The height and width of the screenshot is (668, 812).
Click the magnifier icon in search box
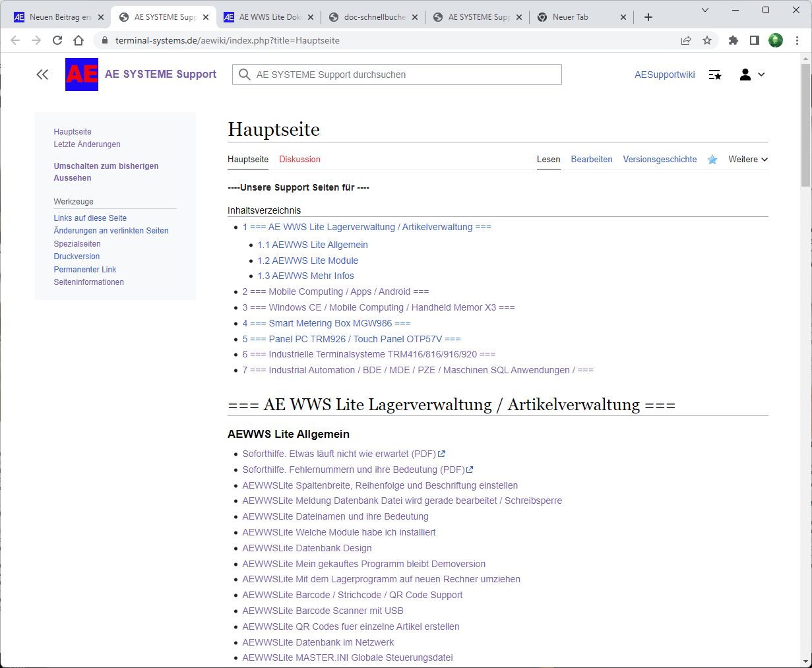tap(244, 75)
